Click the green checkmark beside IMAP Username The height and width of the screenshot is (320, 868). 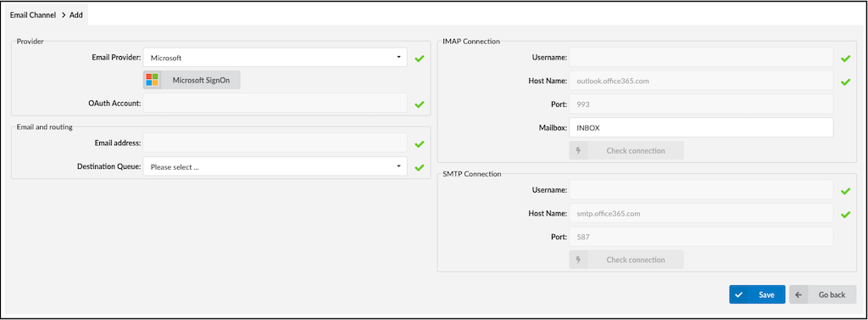pos(845,58)
